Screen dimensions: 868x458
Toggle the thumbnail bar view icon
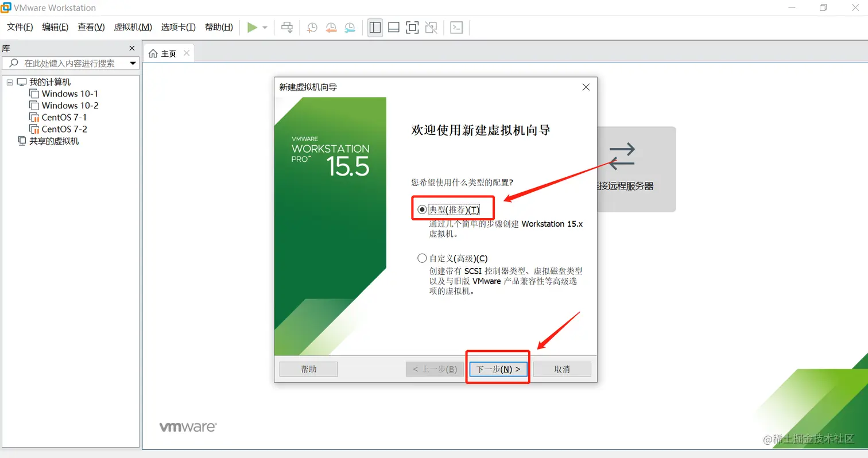393,27
